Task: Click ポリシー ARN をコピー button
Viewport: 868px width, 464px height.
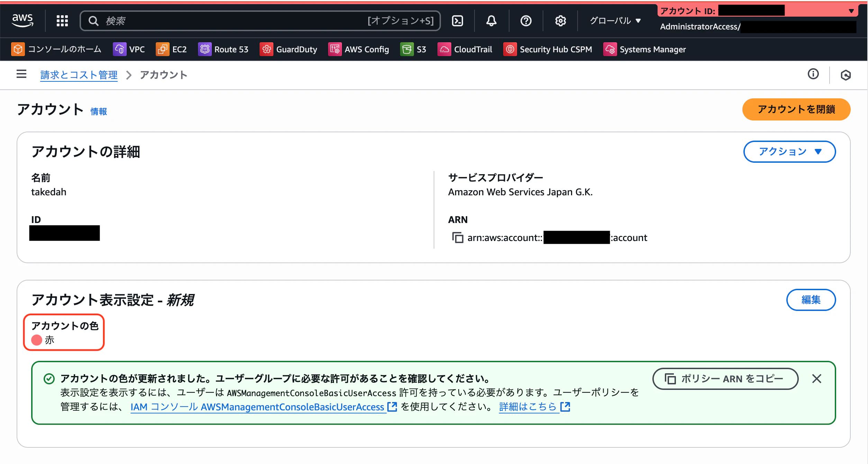Action: [x=725, y=379]
